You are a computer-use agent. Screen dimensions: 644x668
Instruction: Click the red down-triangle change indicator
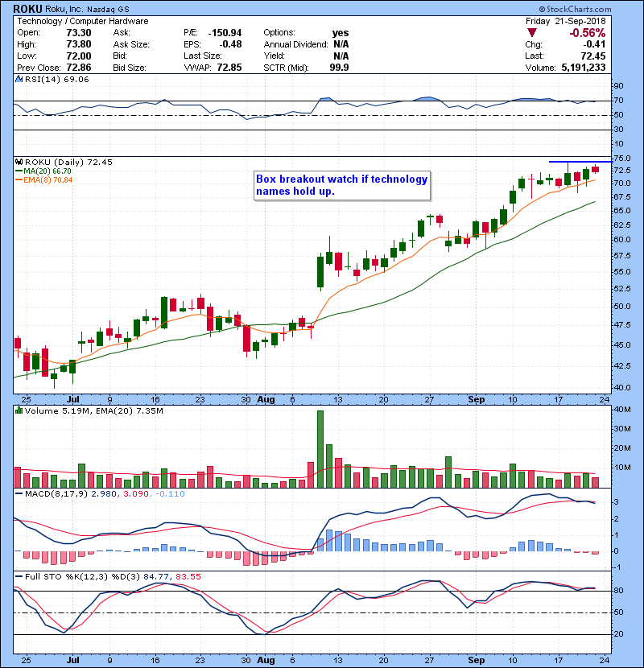[531, 33]
